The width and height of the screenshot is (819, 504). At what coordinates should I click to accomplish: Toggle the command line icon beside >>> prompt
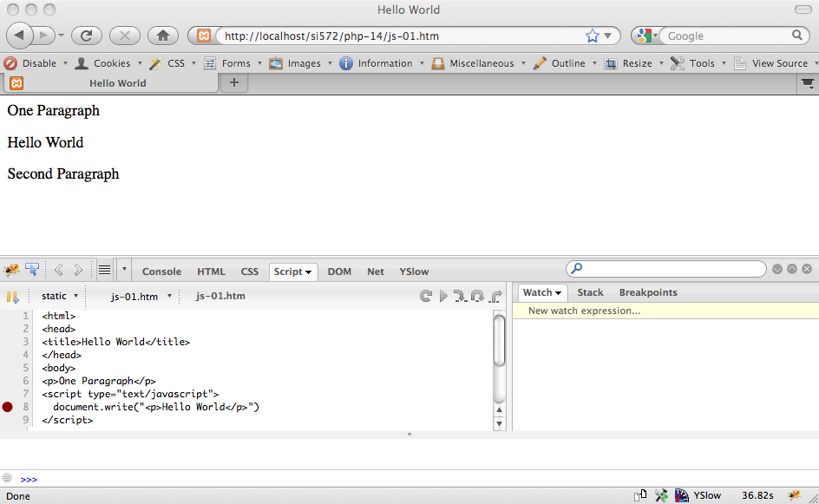coord(7,478)
